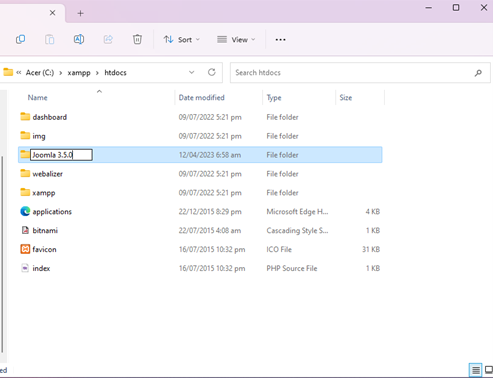Viewport: 493px width, 378px height.
Task: Select the favicon file icon
Action: pos(25,249)
